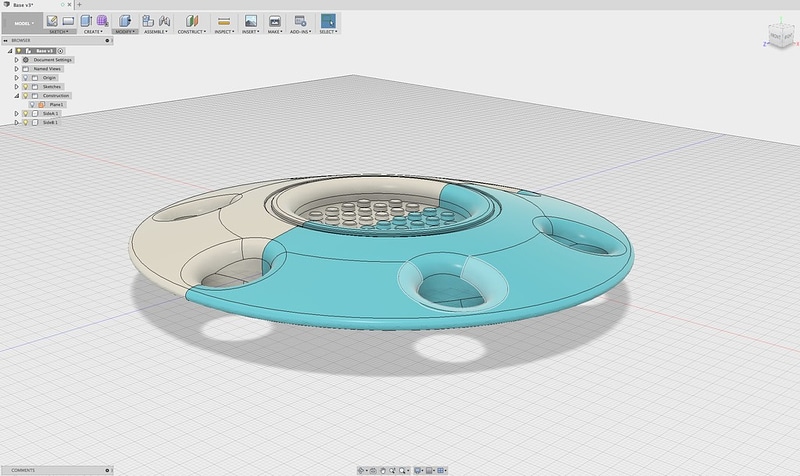
Task: Select the Measure inspect icon
Action: click(223, 21)
